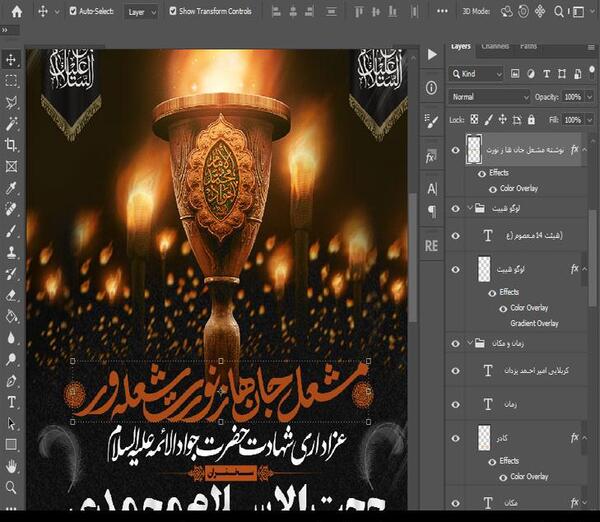Select the Magic Wand tool
The image size is (600, 522).
(x=11, y=124)
